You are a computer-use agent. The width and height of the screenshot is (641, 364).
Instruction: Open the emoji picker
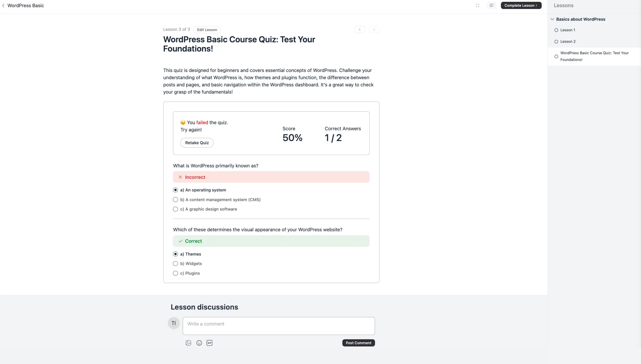(x=199, y=343)
